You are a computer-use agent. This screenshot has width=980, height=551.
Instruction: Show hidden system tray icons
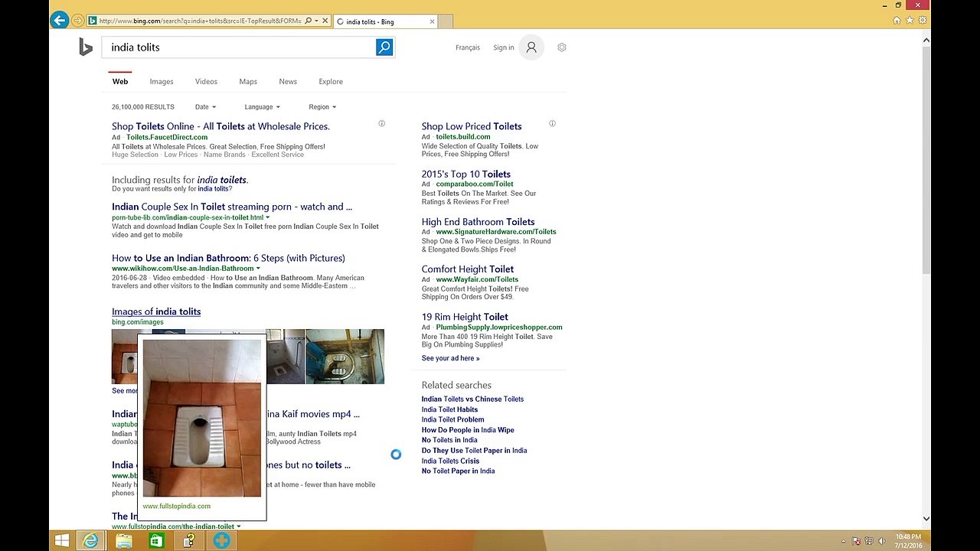[844, 542]
